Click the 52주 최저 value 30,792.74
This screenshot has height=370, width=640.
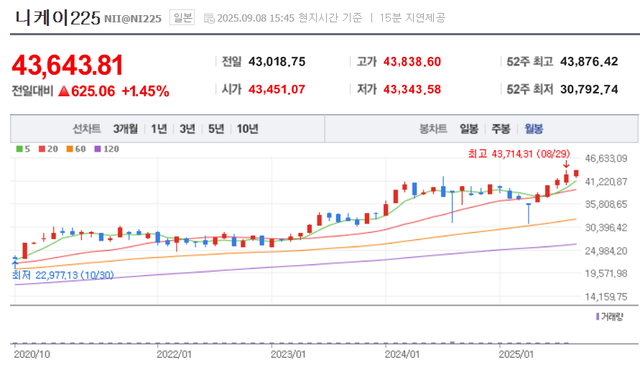click(589, 89)
